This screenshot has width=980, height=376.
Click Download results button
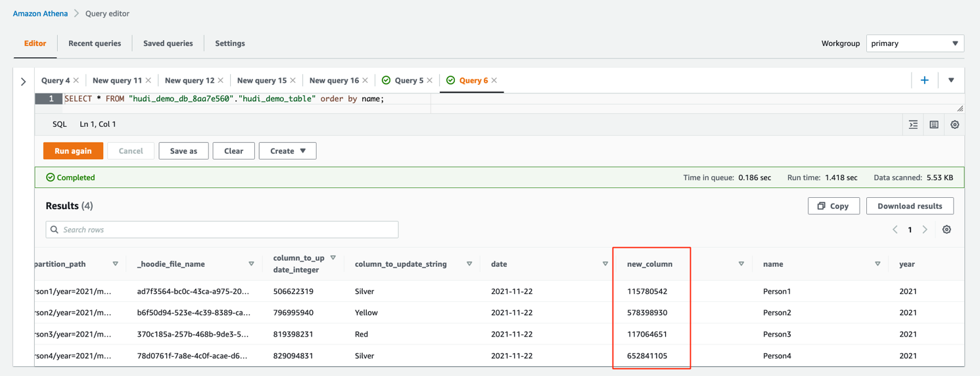pyautogui.click(x=910, y=206)
